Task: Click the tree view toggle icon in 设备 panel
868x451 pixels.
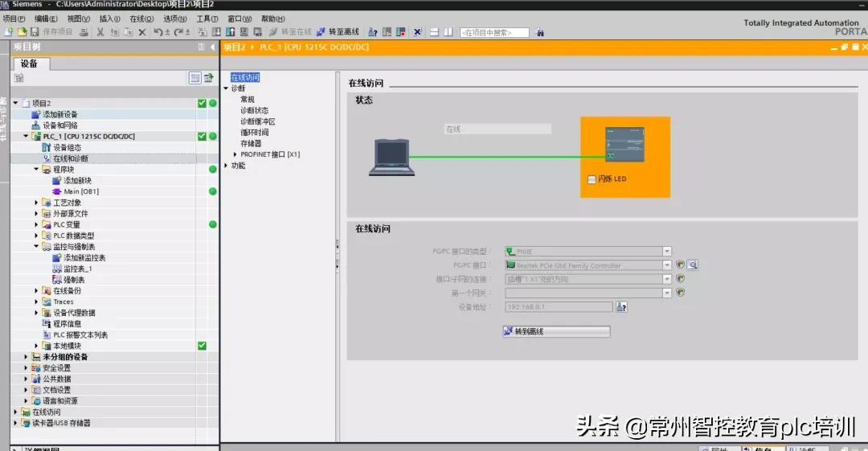Action: tap(194, 78)
